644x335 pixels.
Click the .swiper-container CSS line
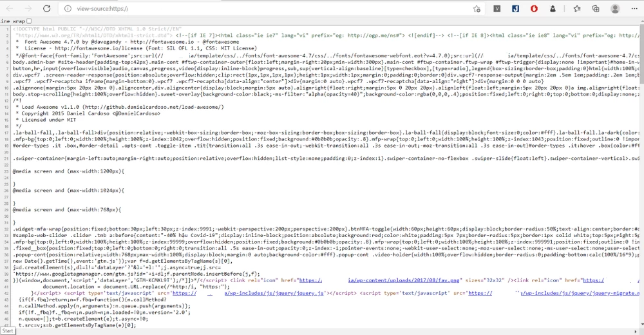pyautogui.click(x=326, y=158)
